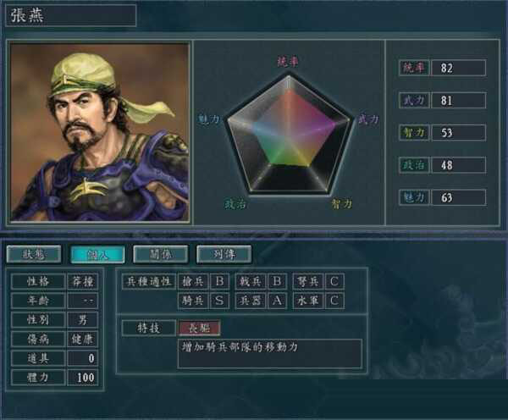This screenshot has width=508, height=420.
Task: Click the pentagon ability radar chart
Action: click(289, 136)
